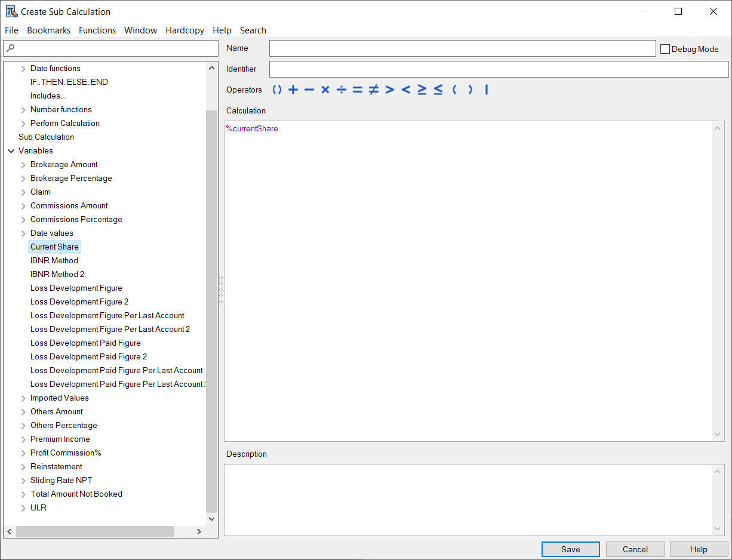The image size is (732, 560).
Task: Insert the multiplication operator
Action: tap(325, 90)
